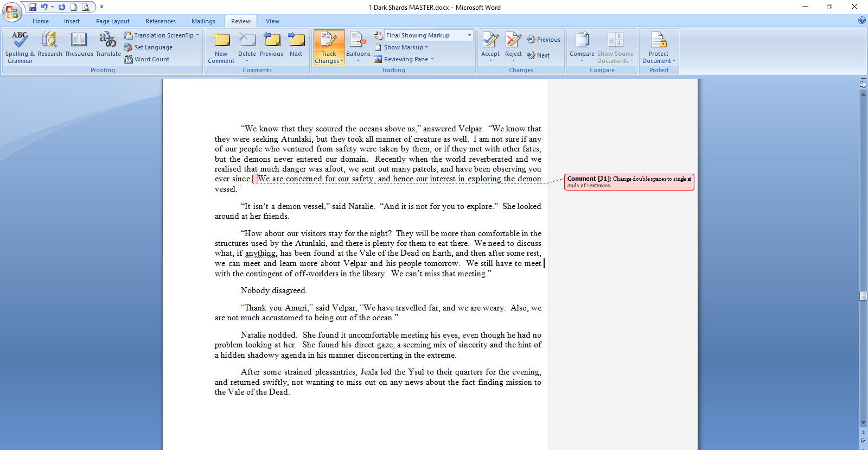Save the document from Quick Access toolbar
The image size is (868, 450).
pos(33,7)
